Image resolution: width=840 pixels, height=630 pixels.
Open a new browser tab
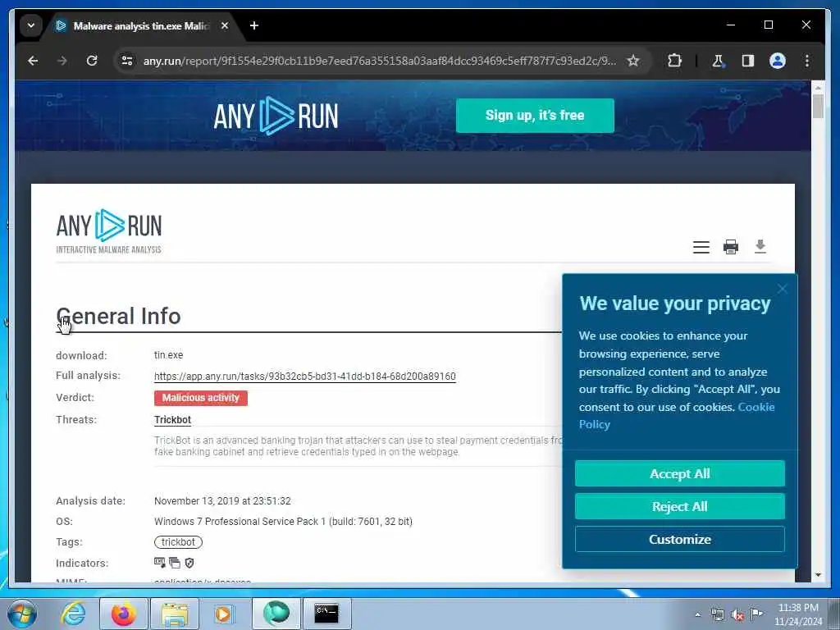pyautogui.click(x=254, y=25)
